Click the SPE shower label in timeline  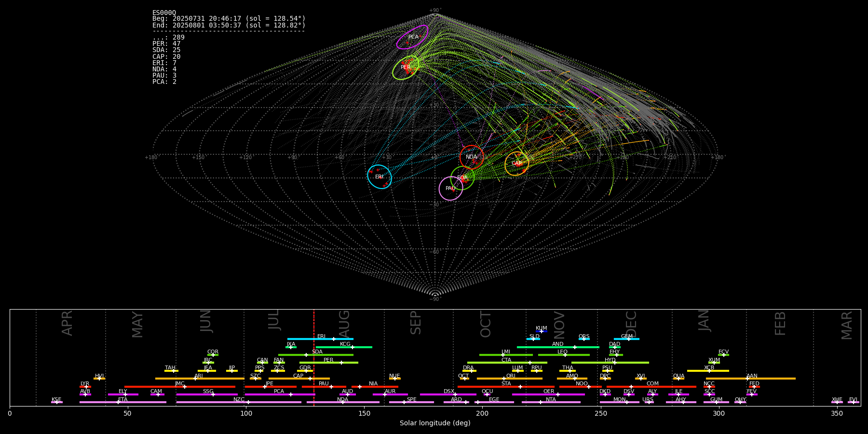click(x=411, y=400)
